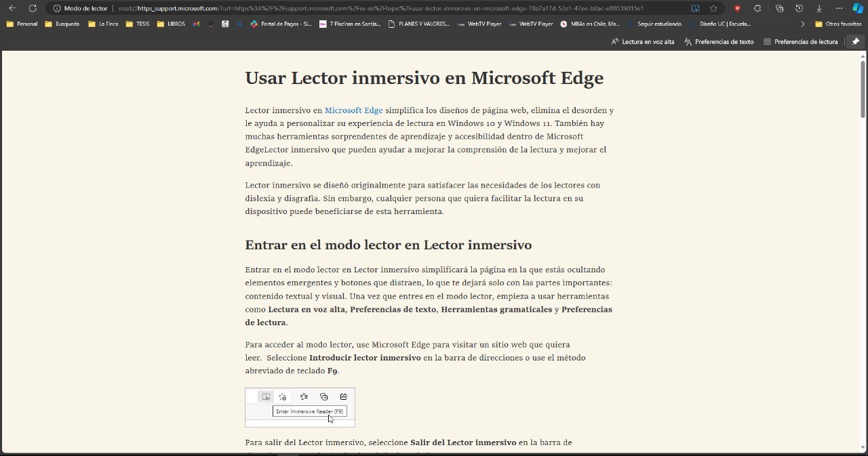Image resolution: width=868 pixels, height=456 pixels.
Task: Open Otros favoritos folder
Action: (838, 24)
